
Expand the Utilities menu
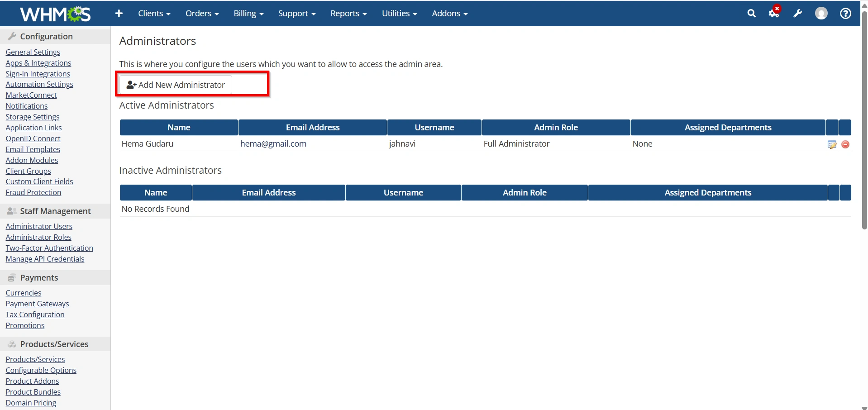point(399,14)
